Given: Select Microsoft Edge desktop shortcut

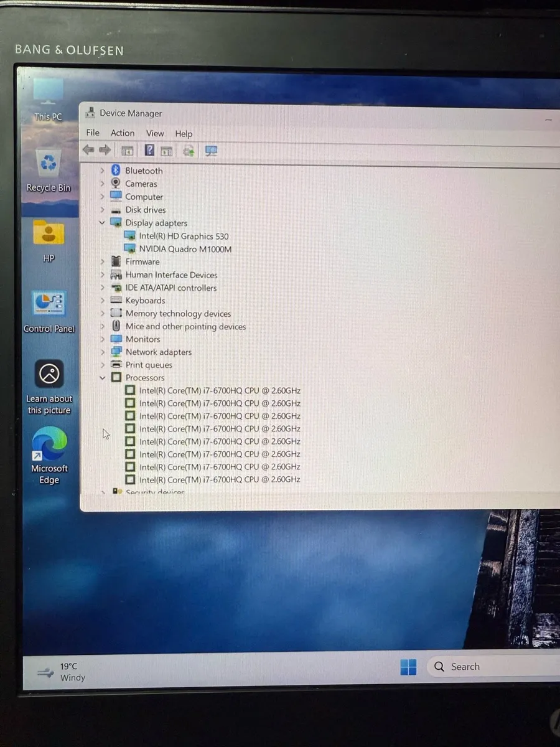Looking at the screenshot, I should (49, 456).
